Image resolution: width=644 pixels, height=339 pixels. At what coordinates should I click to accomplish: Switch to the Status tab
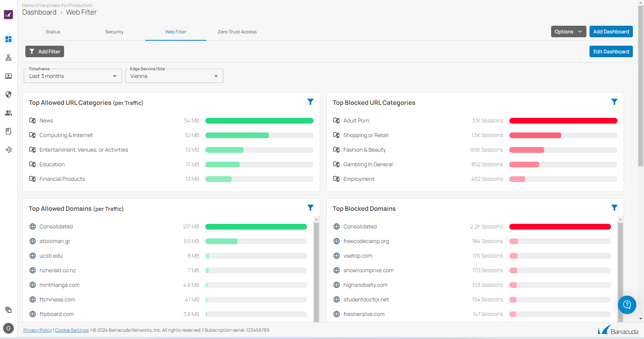point(53,32)
